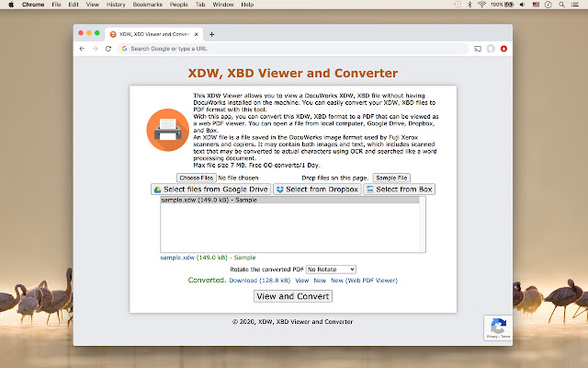The image size is (588, 368).
Task: Click the red extension icon in the toolbar
Action: tap(503, 49)
